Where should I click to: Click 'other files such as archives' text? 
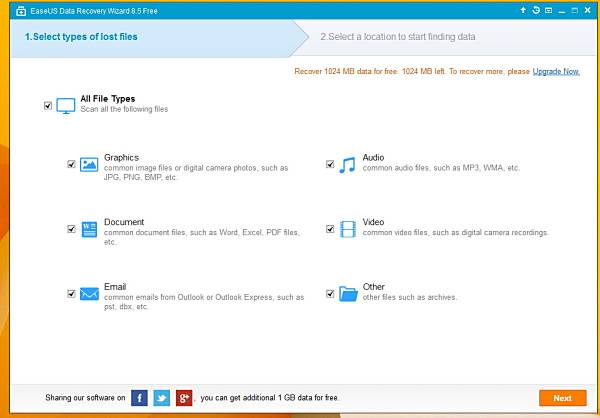tap(410, 297)
